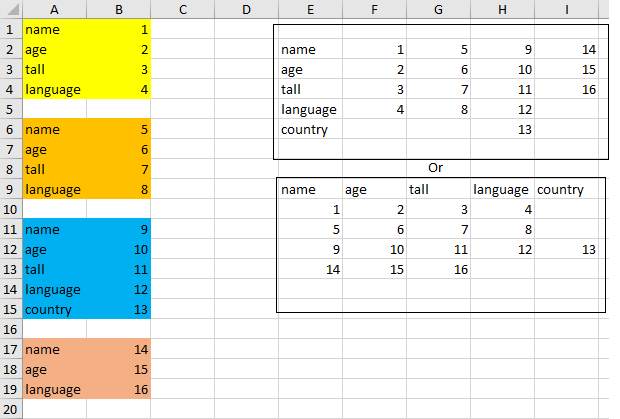Select cell H6 with value 13

tap(502, 130)
